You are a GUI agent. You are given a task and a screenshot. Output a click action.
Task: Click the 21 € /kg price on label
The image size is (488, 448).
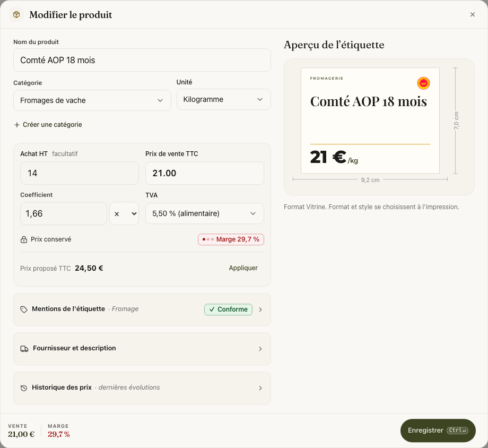pyautogui.click(x=334, y=157)
